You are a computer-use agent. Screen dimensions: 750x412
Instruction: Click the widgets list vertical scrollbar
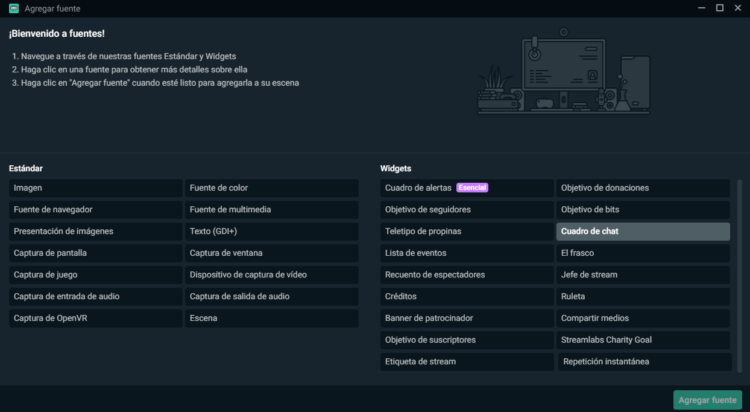[x=739, y=276]
